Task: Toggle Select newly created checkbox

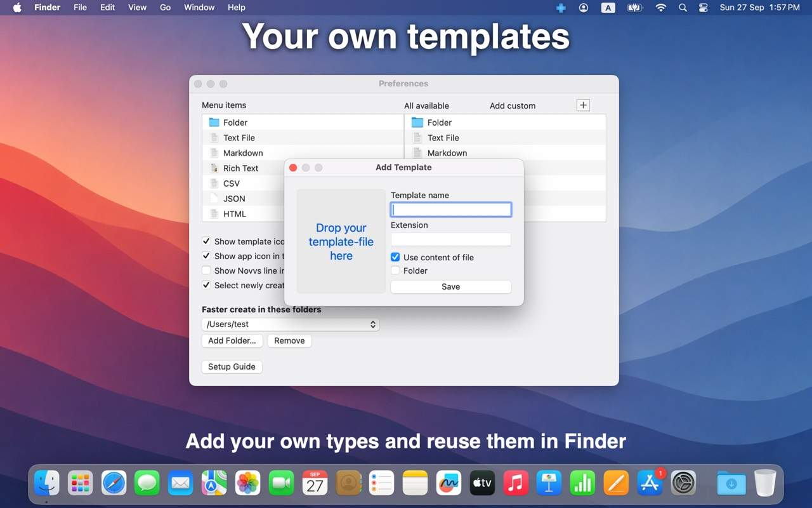Action: (x=206, y=285)
